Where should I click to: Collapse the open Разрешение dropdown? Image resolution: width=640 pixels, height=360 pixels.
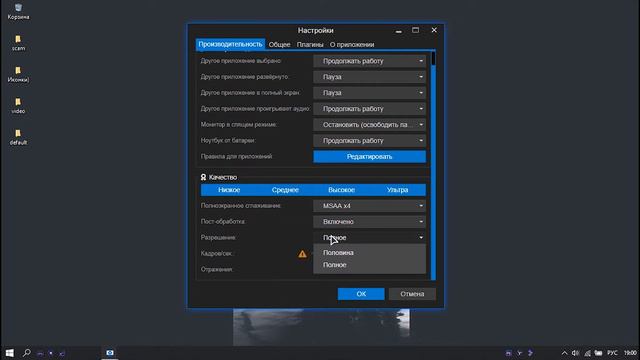[369, 238]
